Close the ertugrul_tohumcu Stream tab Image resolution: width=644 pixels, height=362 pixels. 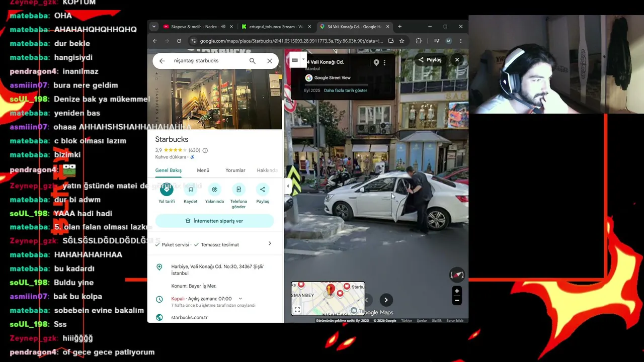pyautogui.click(x=309, y=27)
